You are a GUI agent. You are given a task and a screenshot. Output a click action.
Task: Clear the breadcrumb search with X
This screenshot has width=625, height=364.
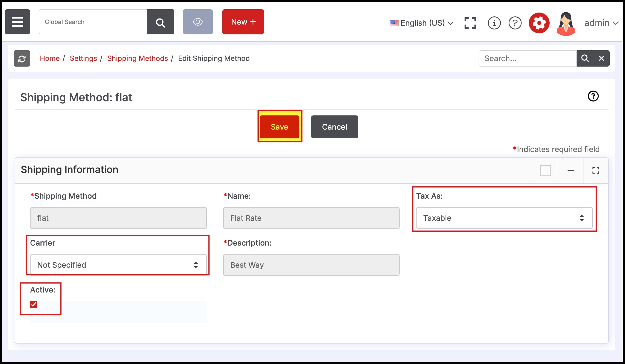(601, 58)
